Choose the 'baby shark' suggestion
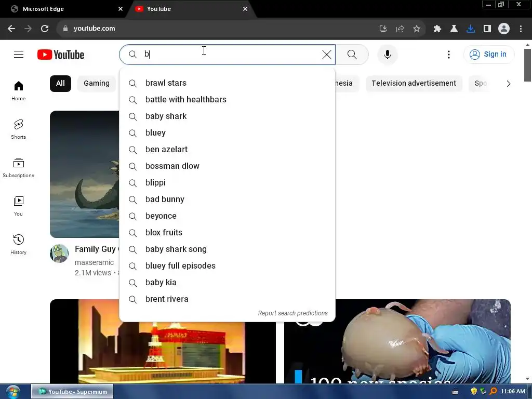This screenshot has width=532, height=399. (x=228, y=116)
